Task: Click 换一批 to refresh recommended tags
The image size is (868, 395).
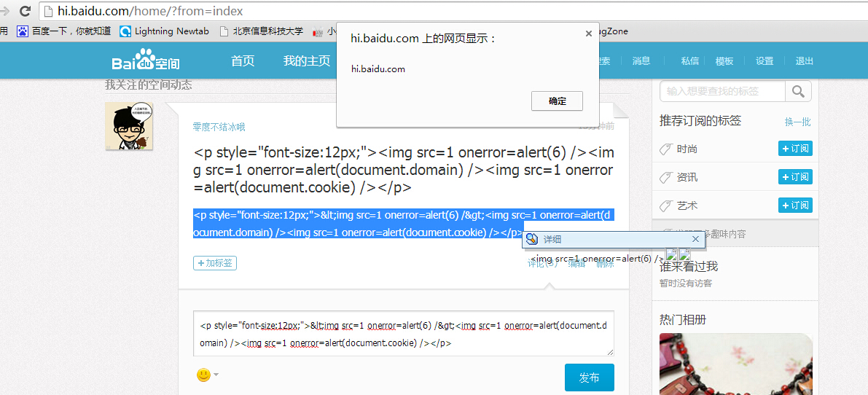Action: (797, 122)
